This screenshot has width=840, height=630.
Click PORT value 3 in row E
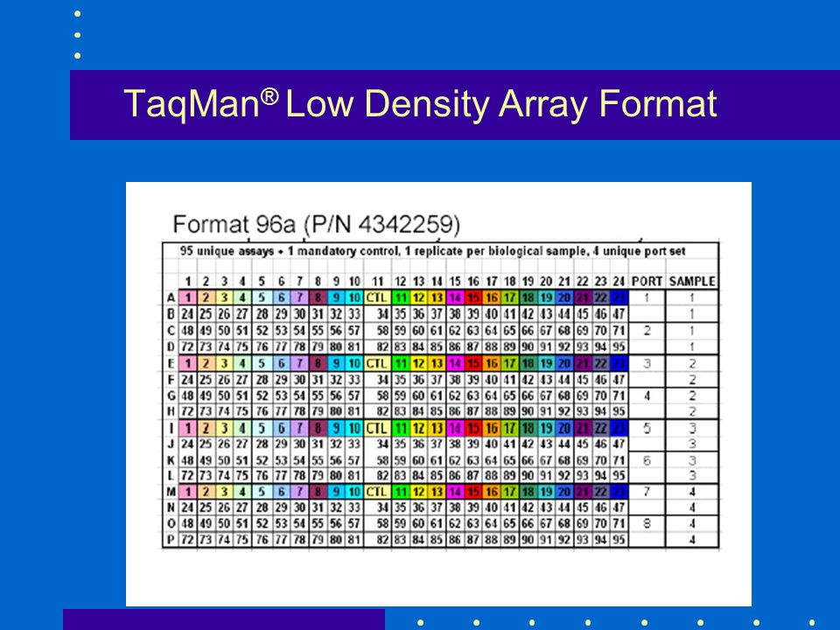(647, 363)
